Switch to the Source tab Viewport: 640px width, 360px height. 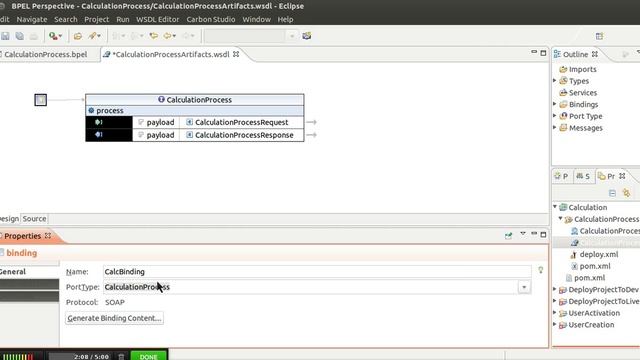point(34,219)
